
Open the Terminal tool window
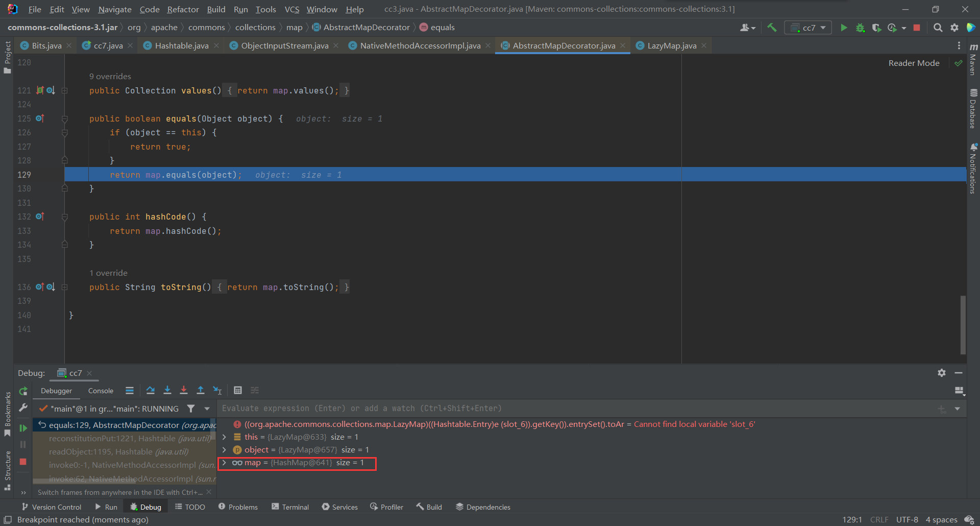(290, 507)
